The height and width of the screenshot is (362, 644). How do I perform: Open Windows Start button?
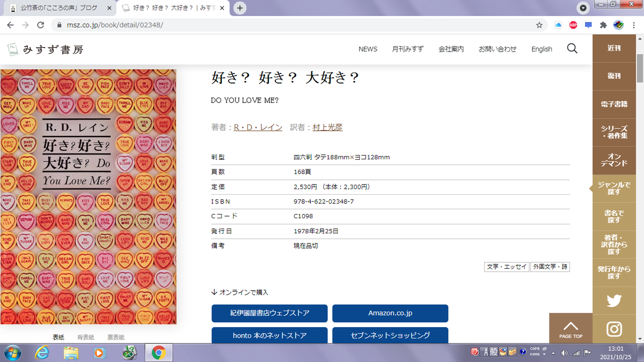click(x=12, y=353)
